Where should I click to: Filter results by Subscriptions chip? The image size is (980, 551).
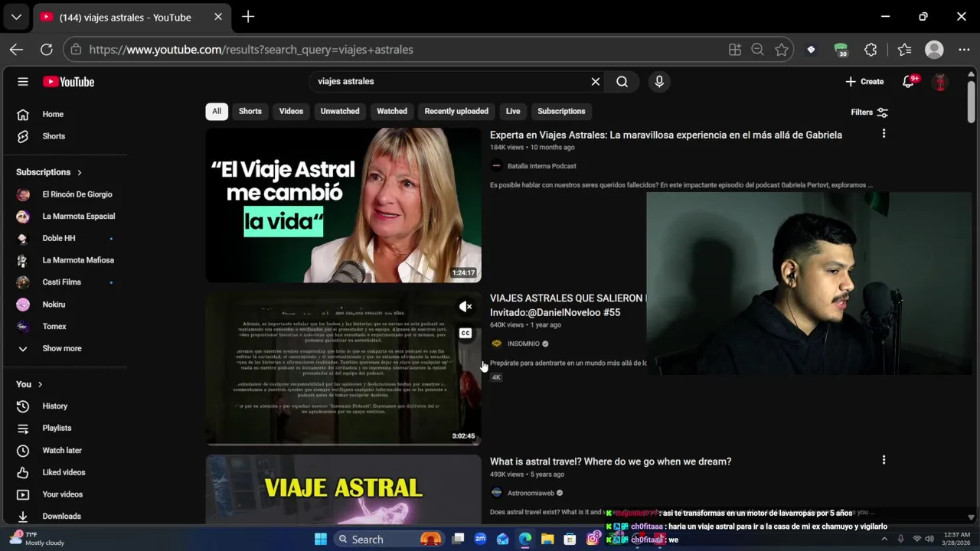pyautogui.click(x=561, y=111)
